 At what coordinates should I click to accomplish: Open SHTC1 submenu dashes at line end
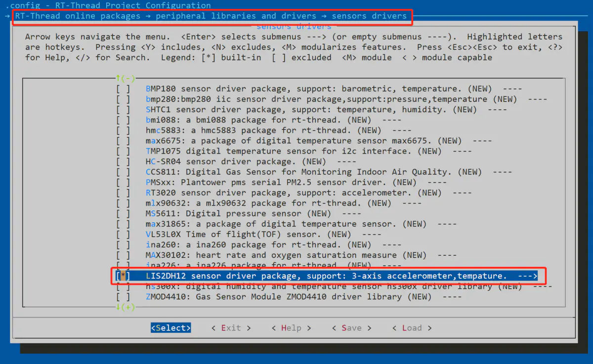click(497, 110)
